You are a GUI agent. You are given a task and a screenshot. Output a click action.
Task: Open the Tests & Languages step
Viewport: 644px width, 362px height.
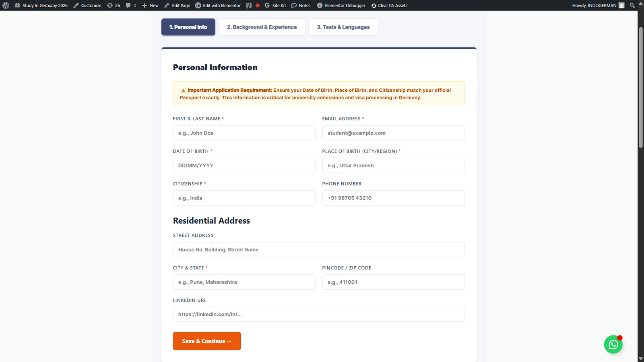click(343, 27)
